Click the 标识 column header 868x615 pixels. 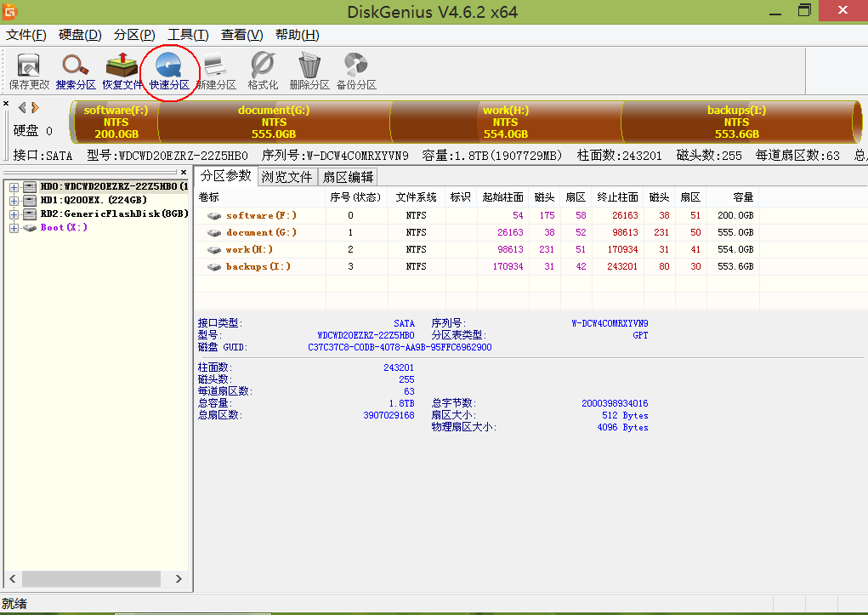point(461,197)
